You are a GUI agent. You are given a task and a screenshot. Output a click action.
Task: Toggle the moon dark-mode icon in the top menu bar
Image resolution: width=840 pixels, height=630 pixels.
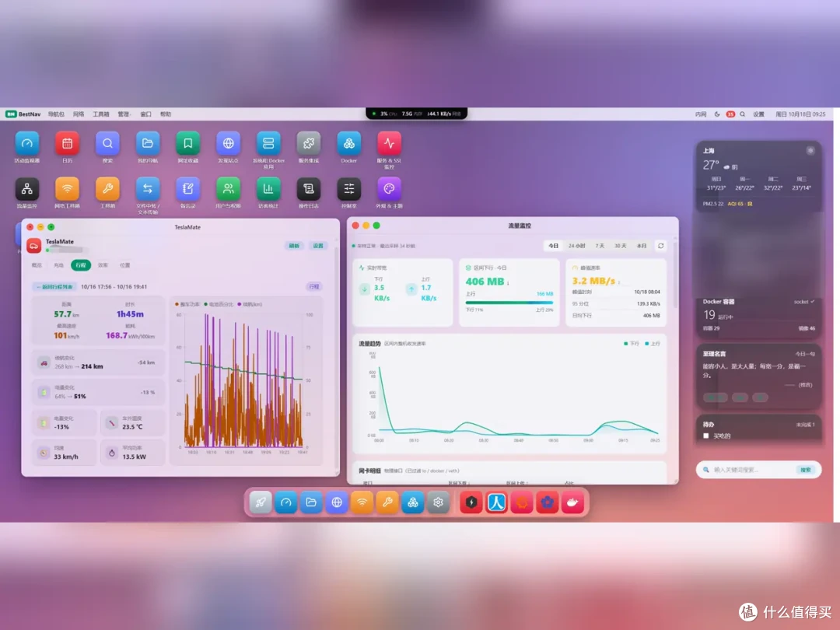(x=717, y=114)
